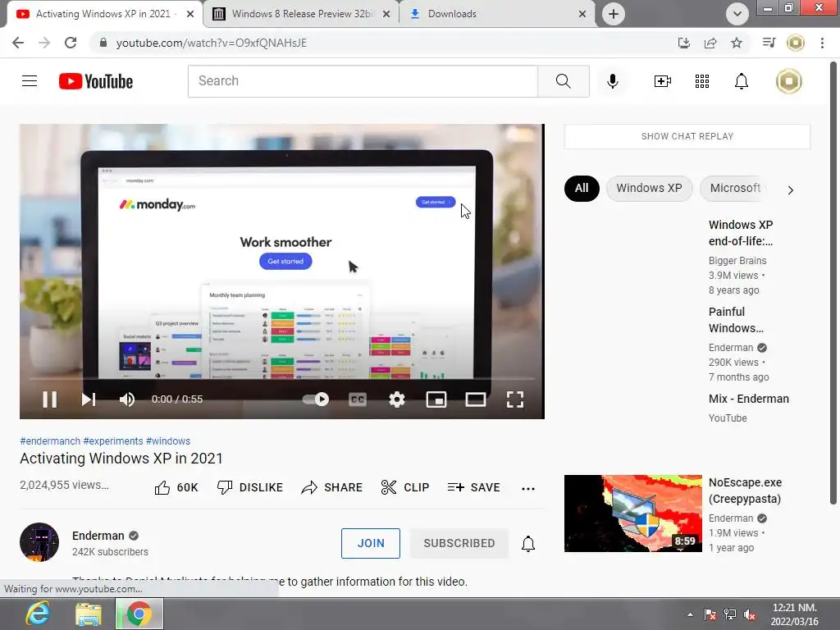
Task: Click the #endermanch hashtag
Action: 50,441
